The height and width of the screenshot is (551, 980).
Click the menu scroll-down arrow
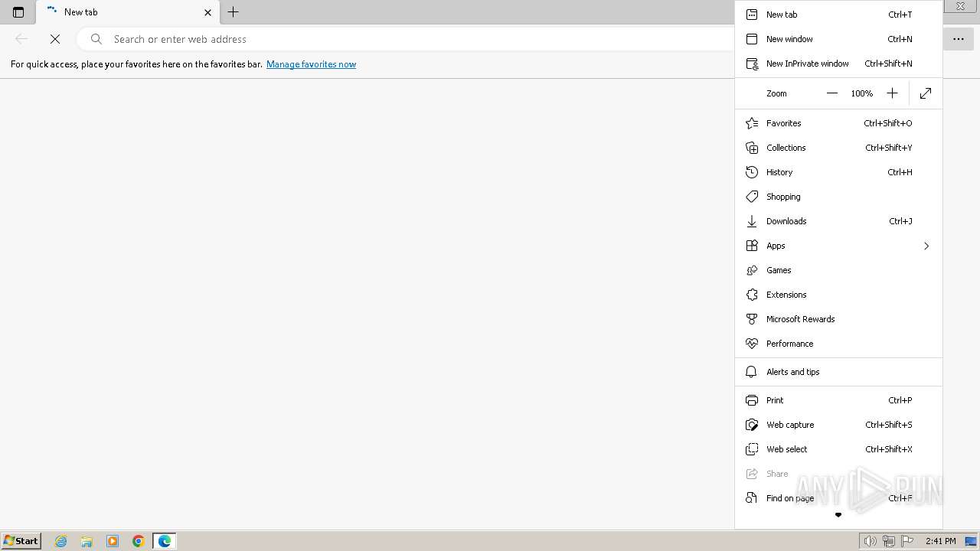[x=838, y=515]
